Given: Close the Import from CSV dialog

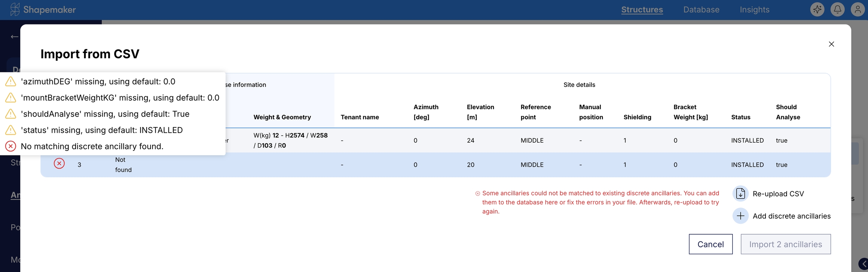Looking at the screenshot, I should tap(831, 44).
